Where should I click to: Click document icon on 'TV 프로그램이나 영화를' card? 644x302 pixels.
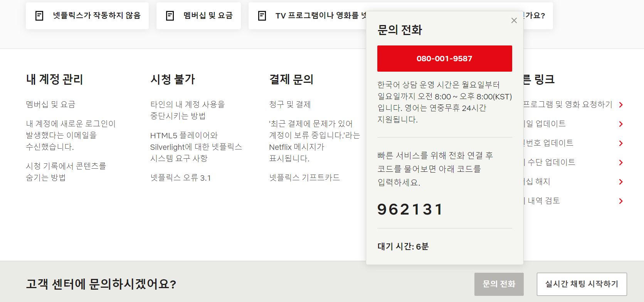click(262, 16)
